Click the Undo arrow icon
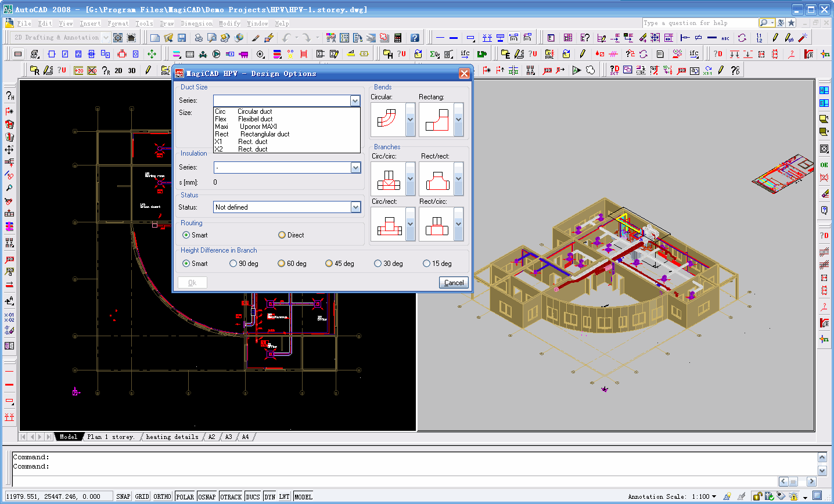The height and width of the screenshot is (504, 834). tap(286, 38)
